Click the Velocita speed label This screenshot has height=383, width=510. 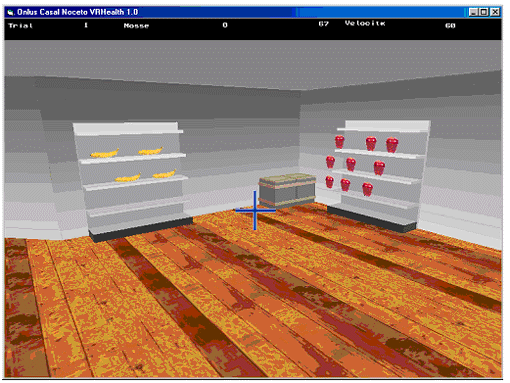click(365, 23)
